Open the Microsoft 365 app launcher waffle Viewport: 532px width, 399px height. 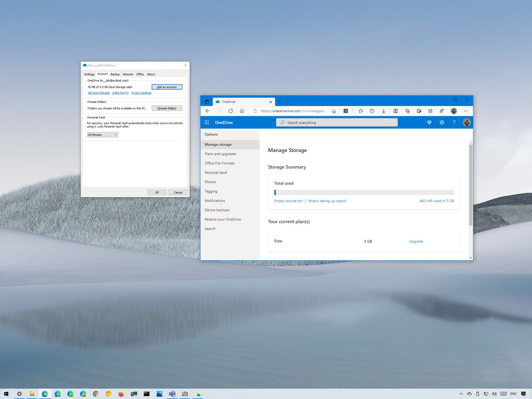pos(207,122)
